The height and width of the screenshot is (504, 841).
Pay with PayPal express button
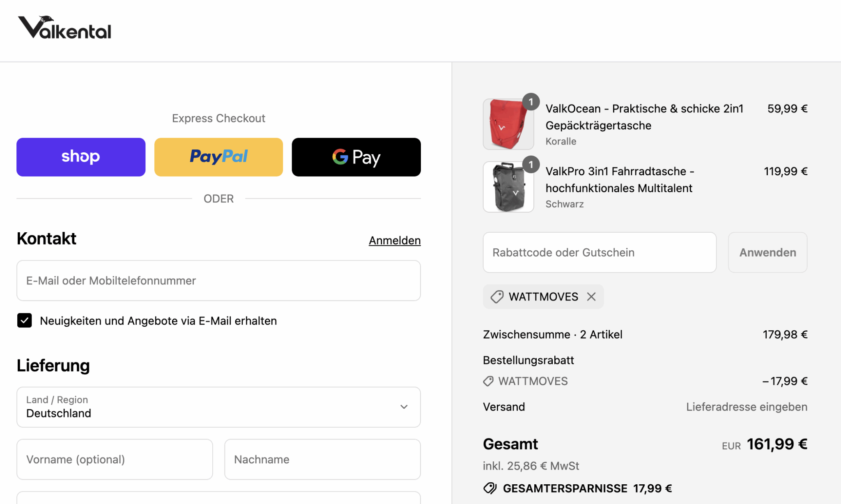pyautogui.click(x=218, y=157)
